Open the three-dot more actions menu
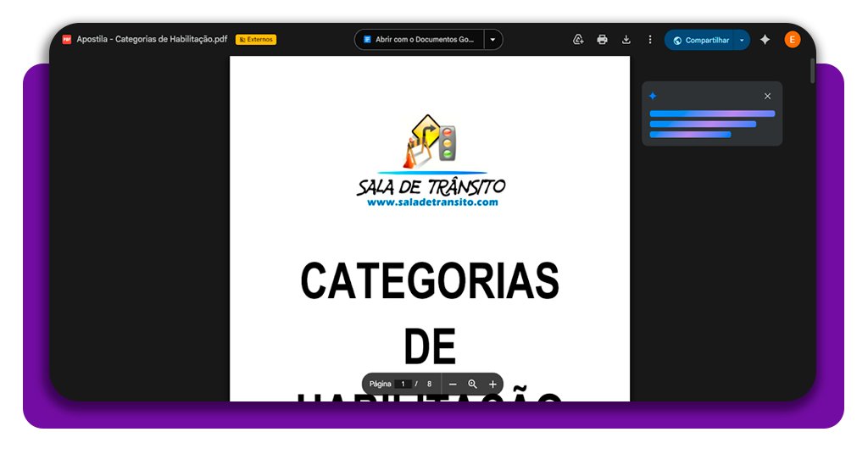 650,40
